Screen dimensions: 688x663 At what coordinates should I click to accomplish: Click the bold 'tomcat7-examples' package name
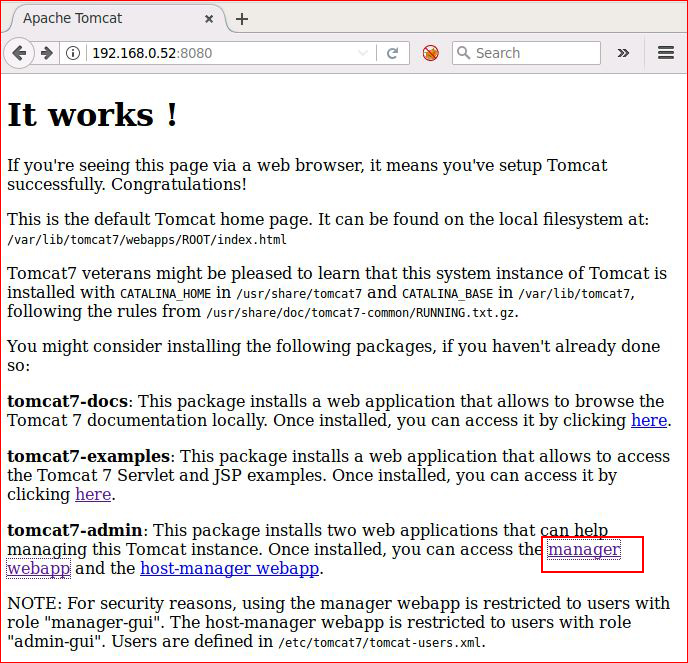pyautogui.click(x=89, y=456)
